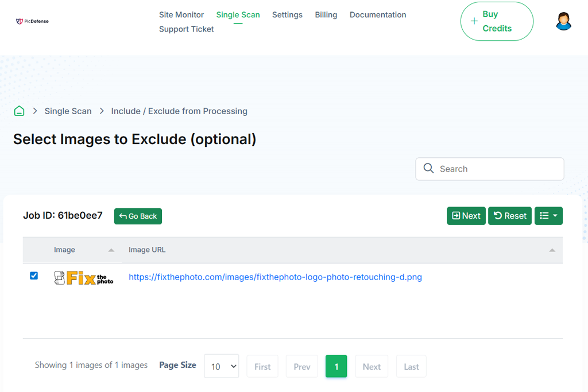
Task: Open the user avatar profile menu
Action: click(564, 21)
